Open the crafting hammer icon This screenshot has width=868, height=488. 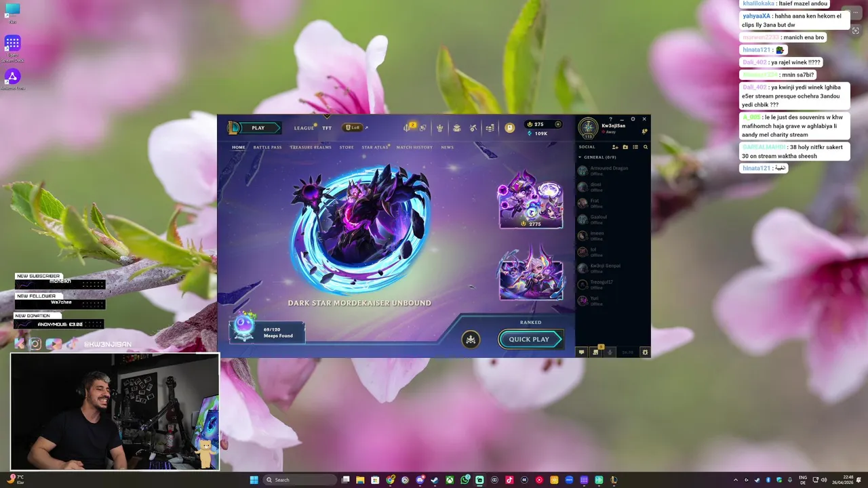[473, 127]
